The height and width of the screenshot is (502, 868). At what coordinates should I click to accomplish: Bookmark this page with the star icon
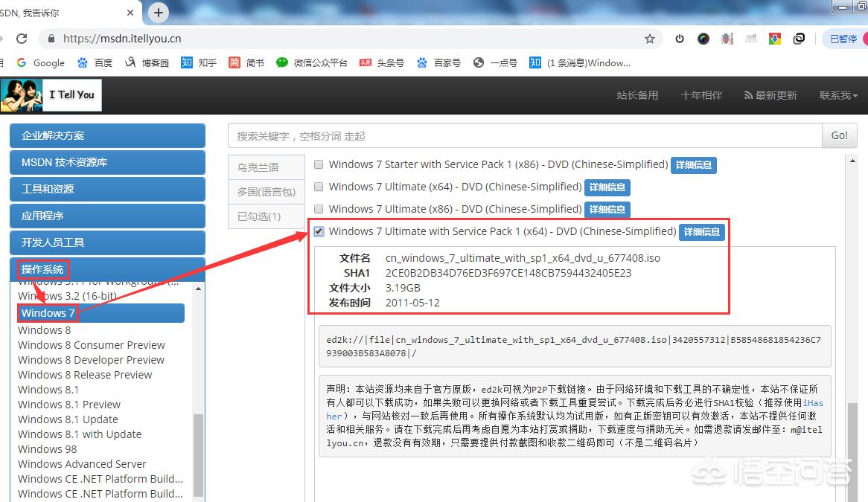(x=650, y=39)
